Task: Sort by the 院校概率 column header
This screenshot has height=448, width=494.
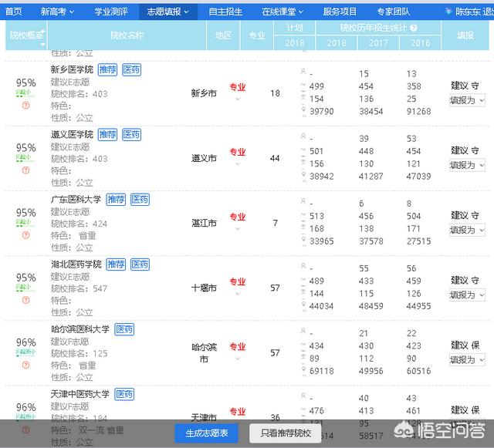Action: pos(25,35)
